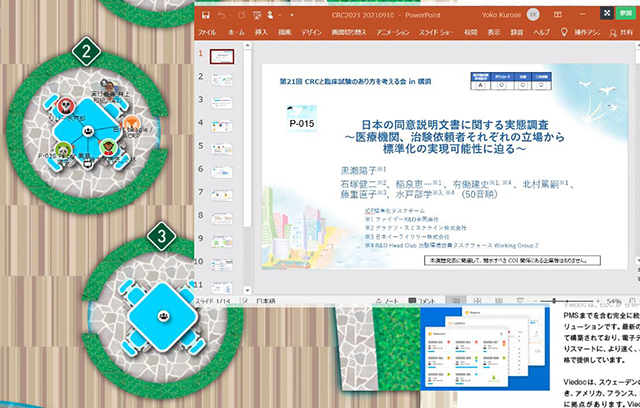Image resolution: width=640 pixels, height=408 pixels.
Task: Click the spell check status bar icon
Action: (244, 301)
